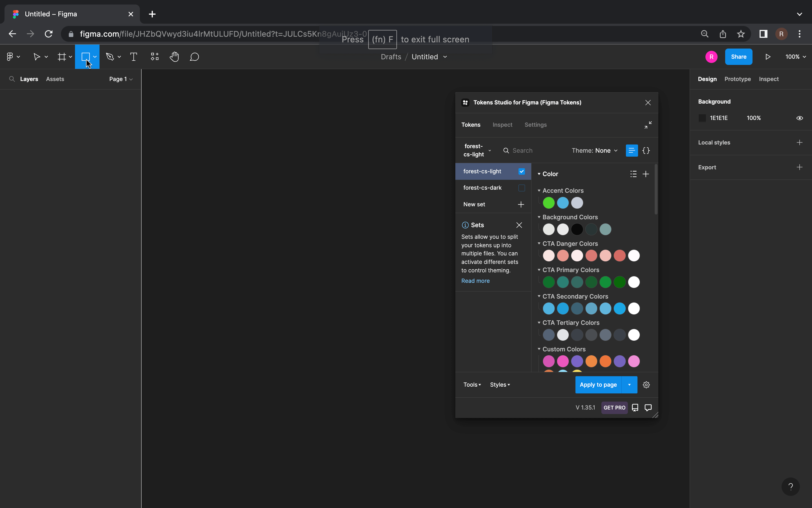The image size is (812, 508).
Task: Click the black Background Colors swatch
Action: (x=577, y=229)
